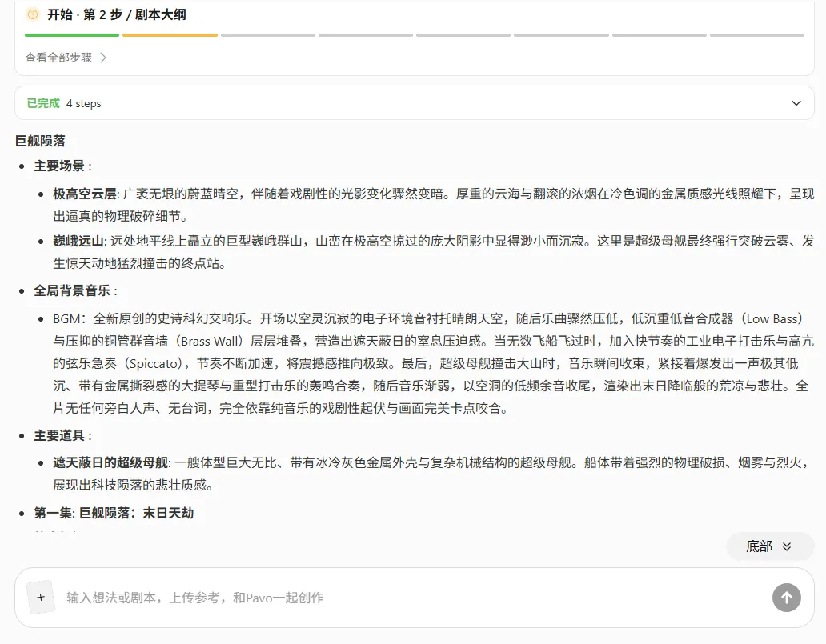The height and width of the screenshot is (644, 826).
Task: Expand the 已完成 4 steps panel chevron
Action: click(796, 103)
